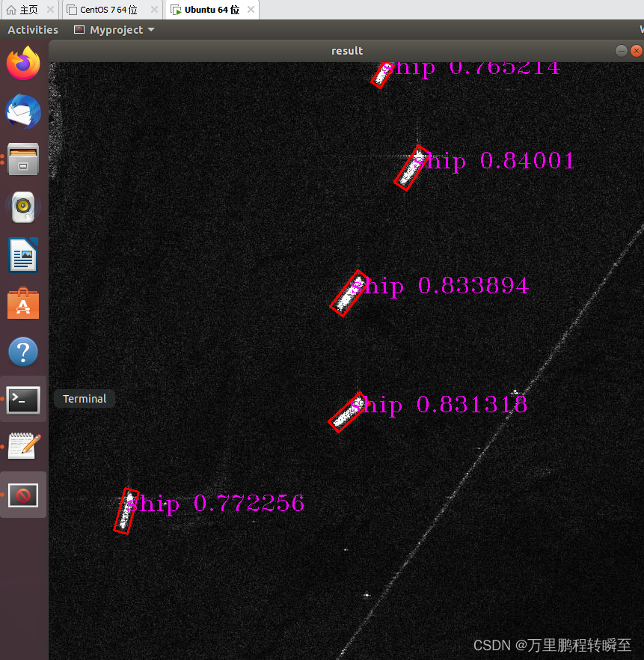Open the Myproject application menu
Image resolution: width=644 pixels, height=660 pixels.
pos(114,30)
